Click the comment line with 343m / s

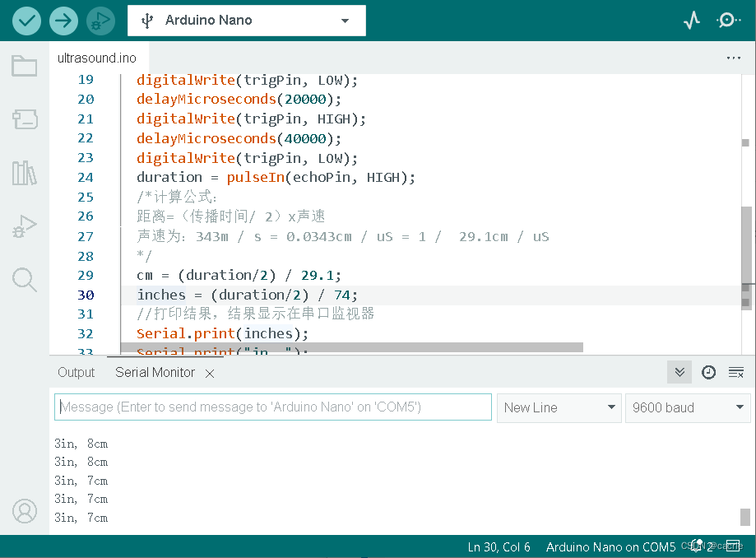tap(343, 237)
